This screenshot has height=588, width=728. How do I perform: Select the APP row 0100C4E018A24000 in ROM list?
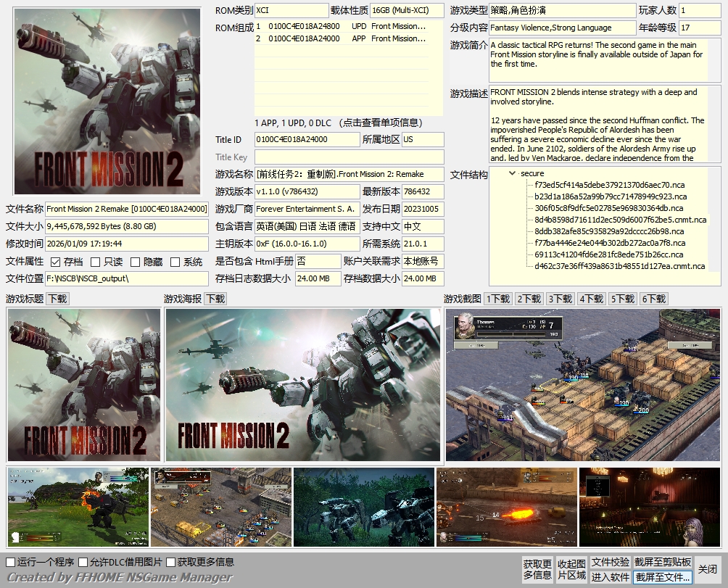(x=342, y=38)
